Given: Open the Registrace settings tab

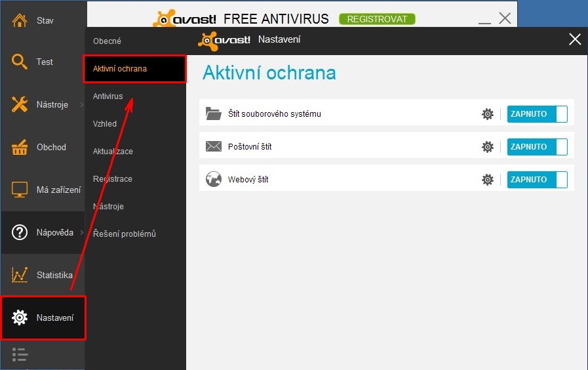Looking at the screenshot, I should pos(113,178).
